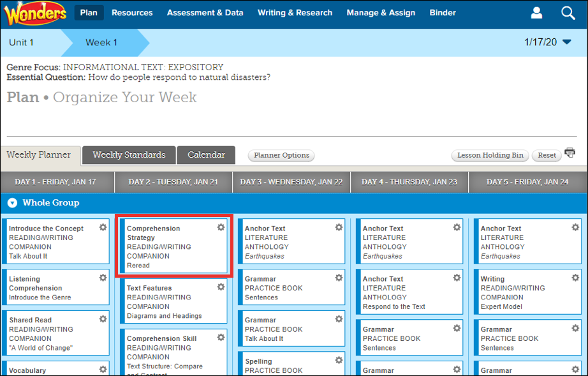
Task: Open the Resources menu
Action: coord(132,13)
